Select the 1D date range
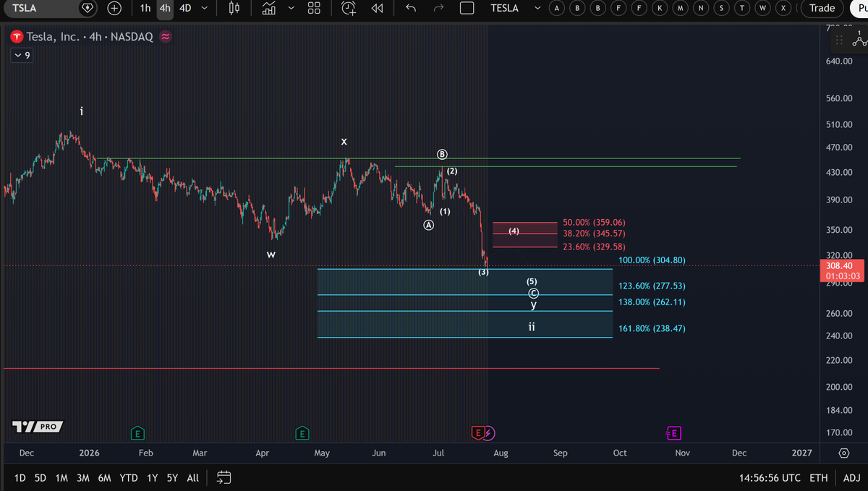Screen dimensions: 868x491 click(x=20, y=477)
